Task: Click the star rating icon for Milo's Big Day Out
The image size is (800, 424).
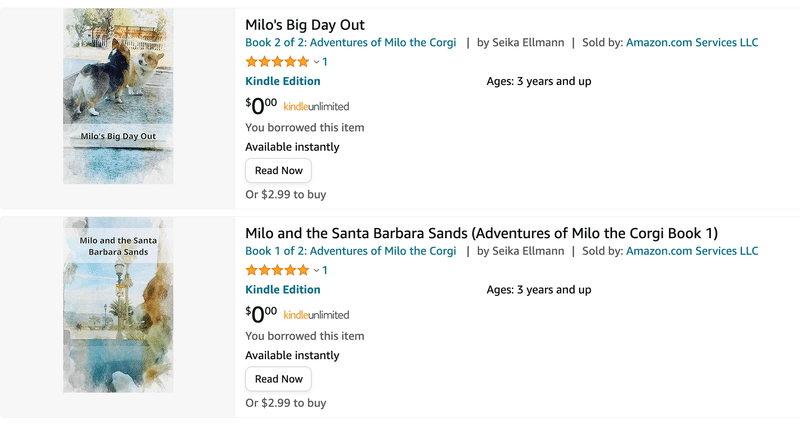Action: pyautogui.click(x=277, y=62)
